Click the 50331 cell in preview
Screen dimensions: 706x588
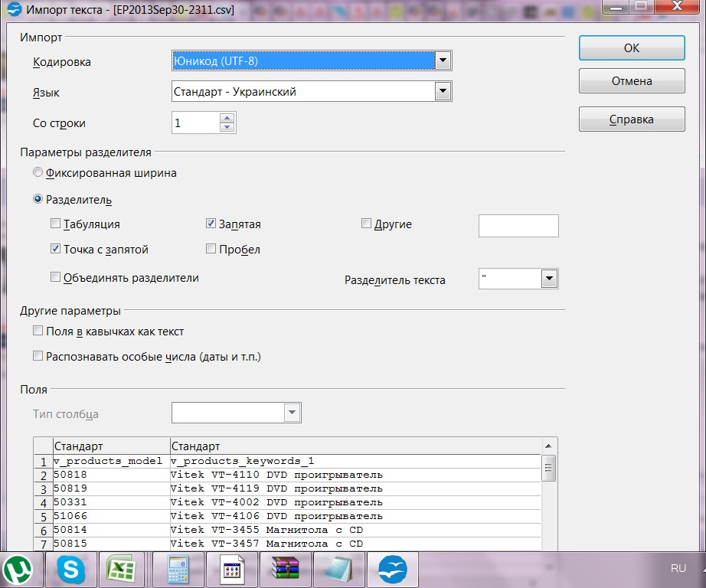click(111, 502)
